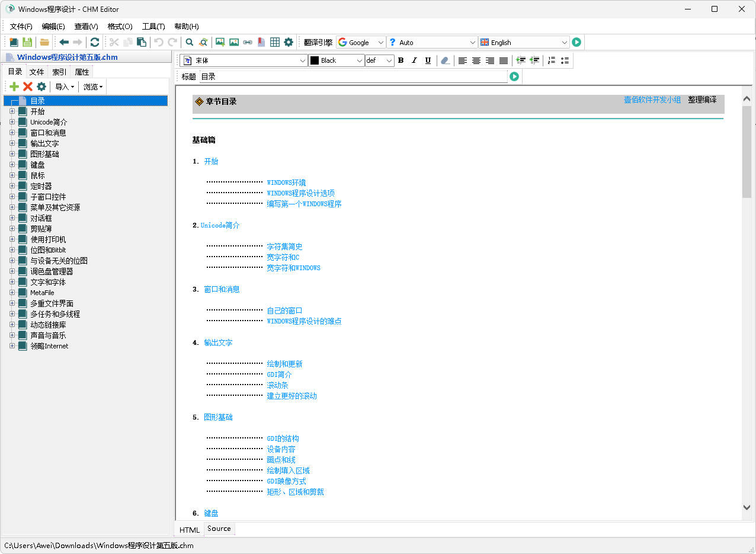
Task: Expand the 键盘 tree node
Action: click(12, 165)
